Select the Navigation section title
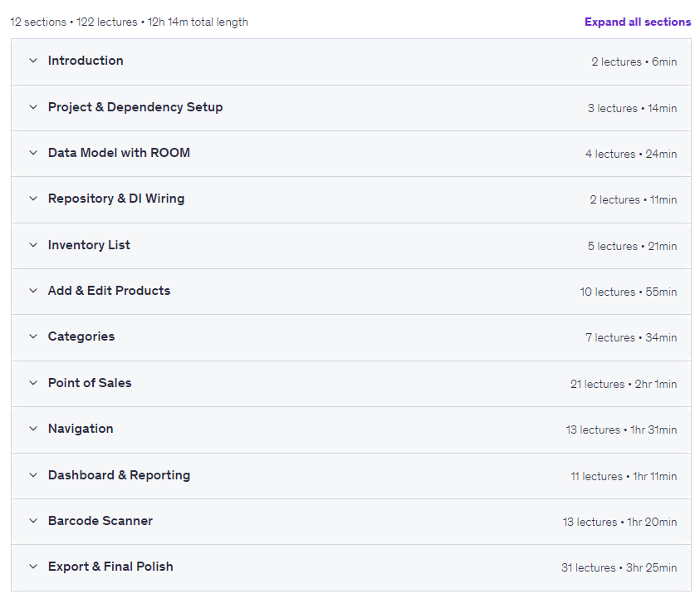Screen dimensions: 700x599 click(81, 429)
